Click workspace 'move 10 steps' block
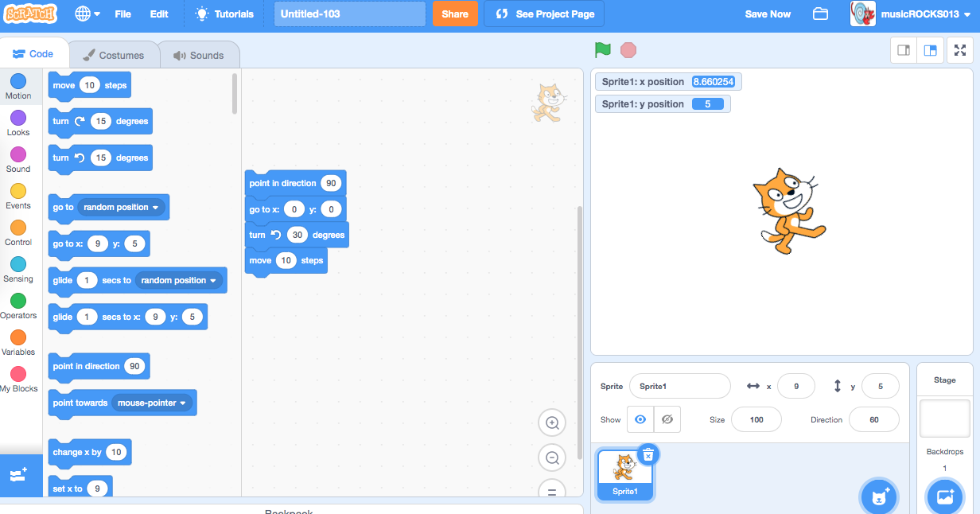The width and height of the screenshot is (980, 514). 286,260
